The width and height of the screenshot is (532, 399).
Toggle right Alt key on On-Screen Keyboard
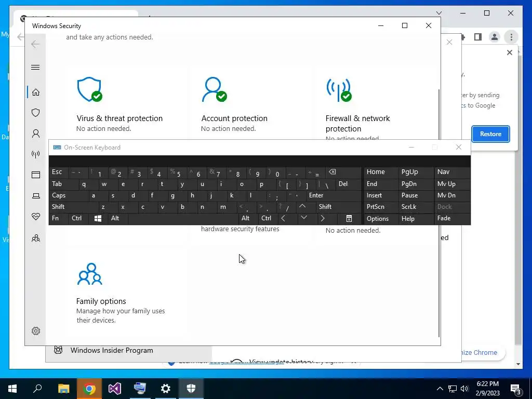point(248,219)
